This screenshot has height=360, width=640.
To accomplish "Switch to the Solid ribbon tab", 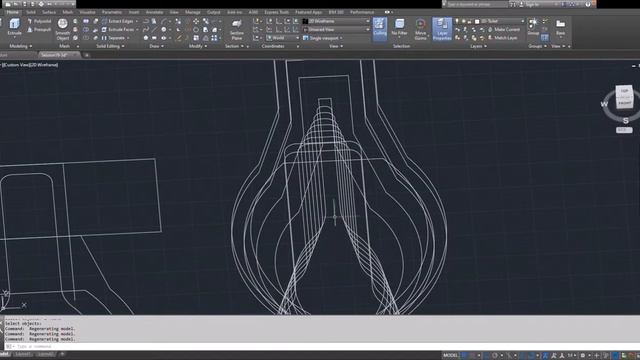I will coord(31,12).
